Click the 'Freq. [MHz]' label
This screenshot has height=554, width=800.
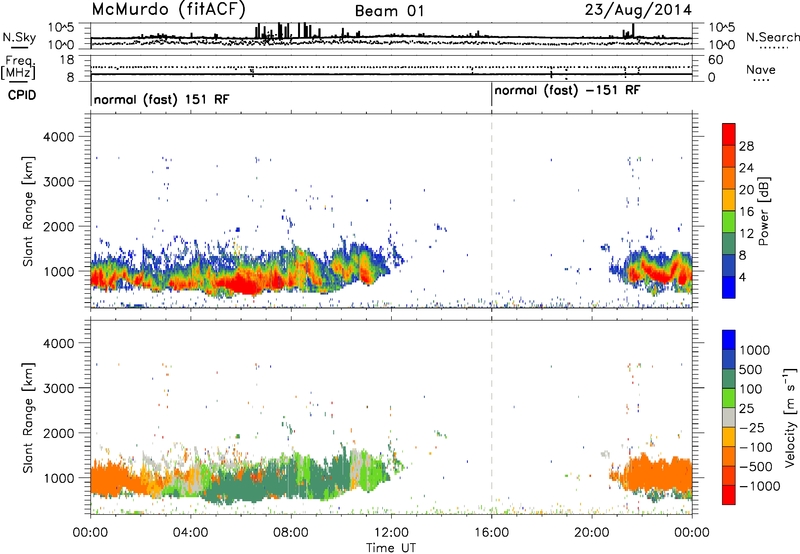click(x=18, y=67)
